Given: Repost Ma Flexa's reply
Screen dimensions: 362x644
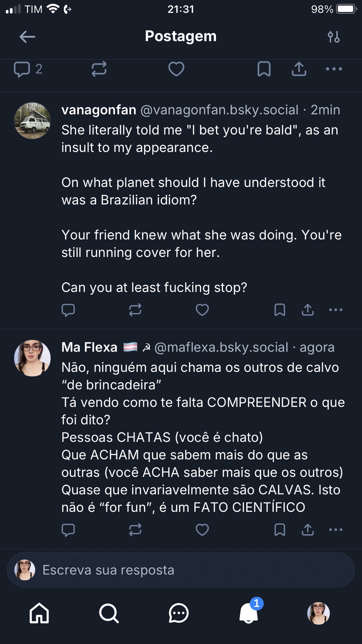Looking at the screenshot, I should coord(135,530).
